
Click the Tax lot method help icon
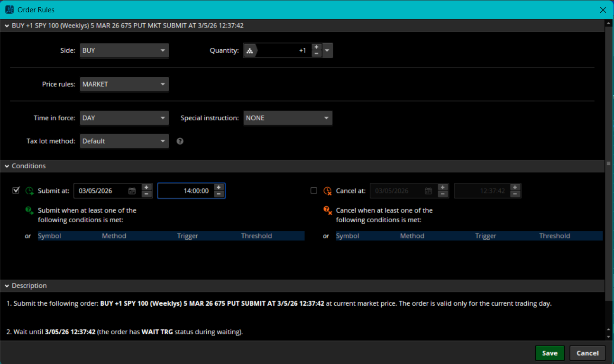[180, 141]
